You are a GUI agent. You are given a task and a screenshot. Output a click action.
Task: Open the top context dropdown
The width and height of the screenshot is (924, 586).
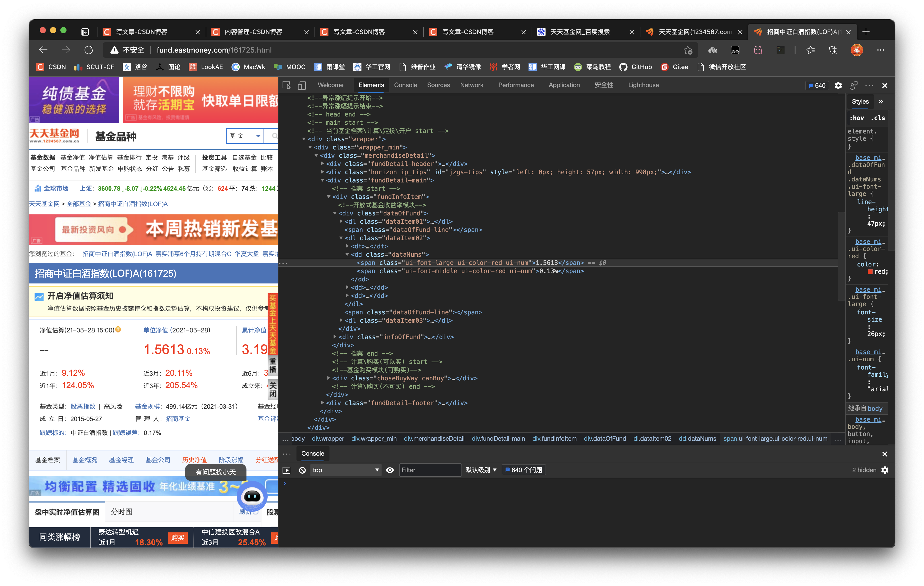pos(345,470)
